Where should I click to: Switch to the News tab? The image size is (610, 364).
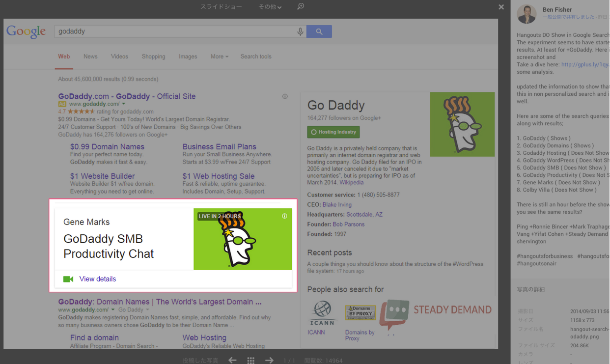pos(90,56)
